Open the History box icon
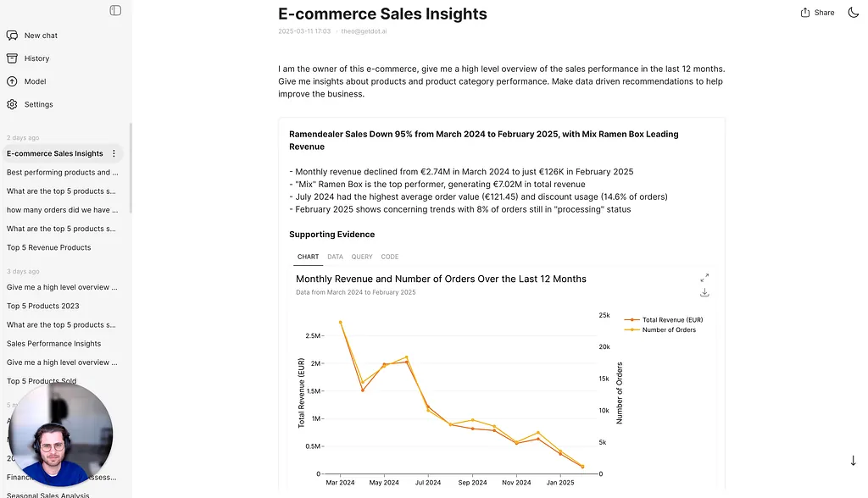The height and width of the screenshot is (498, 868). [12, 58]
